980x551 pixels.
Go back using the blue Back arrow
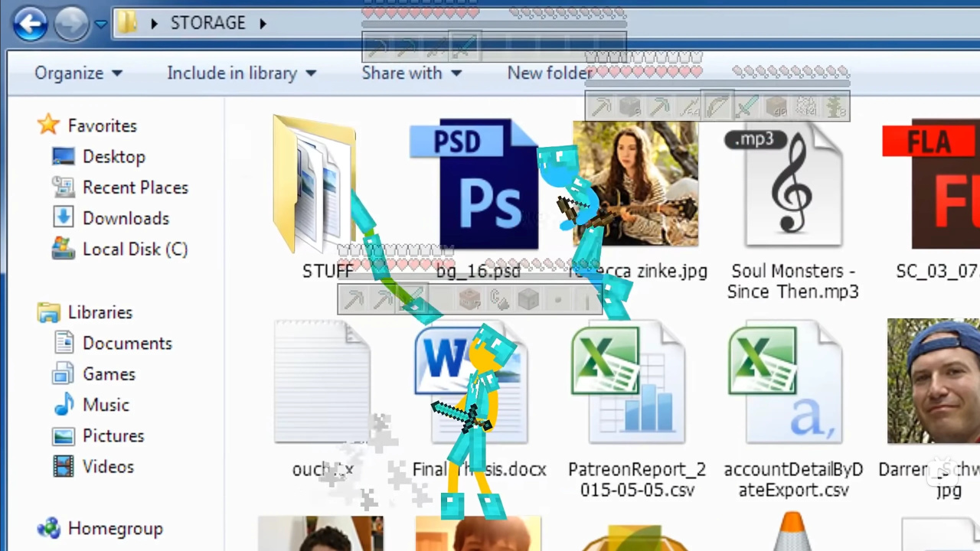(30, 24)
